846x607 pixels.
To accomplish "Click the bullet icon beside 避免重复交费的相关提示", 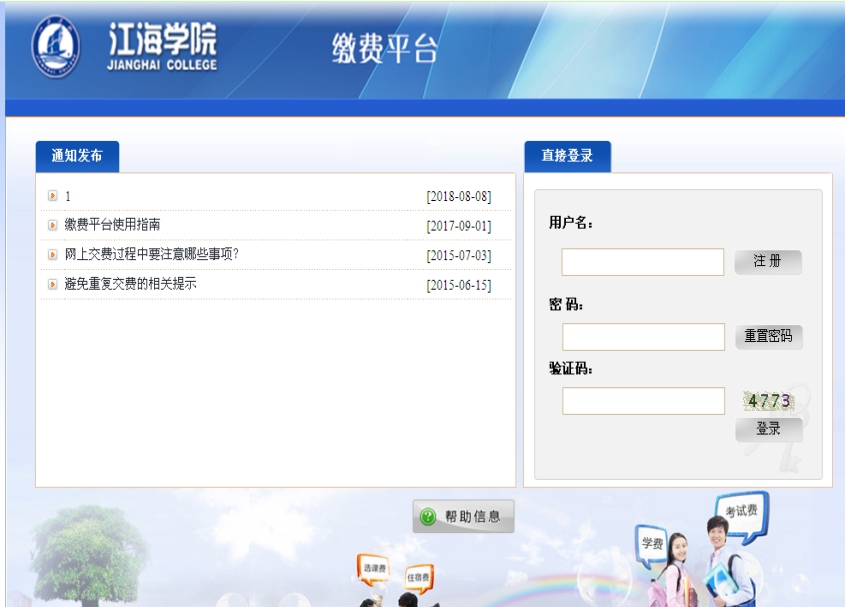I will 53,285.
